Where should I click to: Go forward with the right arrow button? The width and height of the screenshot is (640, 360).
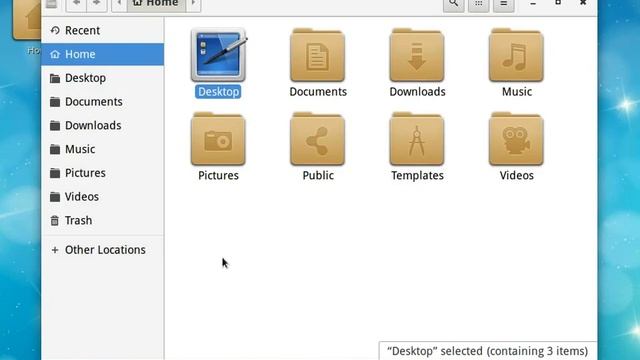pyautogui.click(x=97, y=4)
